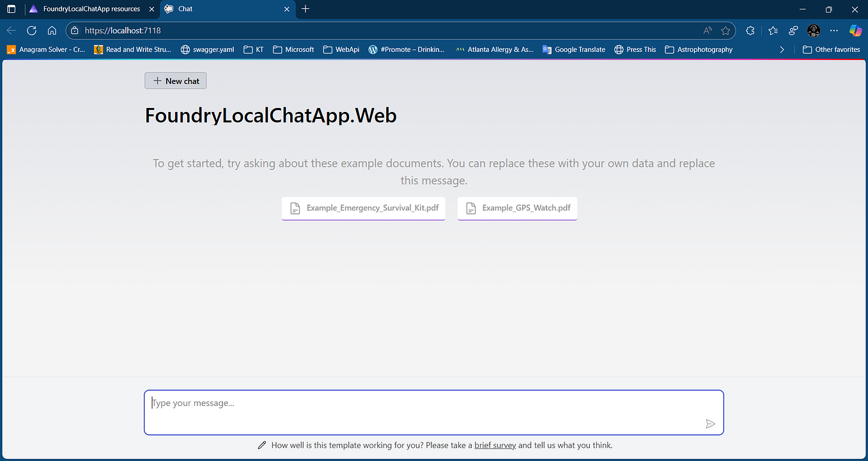Open the Other favorites folder
Viewport: 868px width, 461px height.
coord(831,49)
